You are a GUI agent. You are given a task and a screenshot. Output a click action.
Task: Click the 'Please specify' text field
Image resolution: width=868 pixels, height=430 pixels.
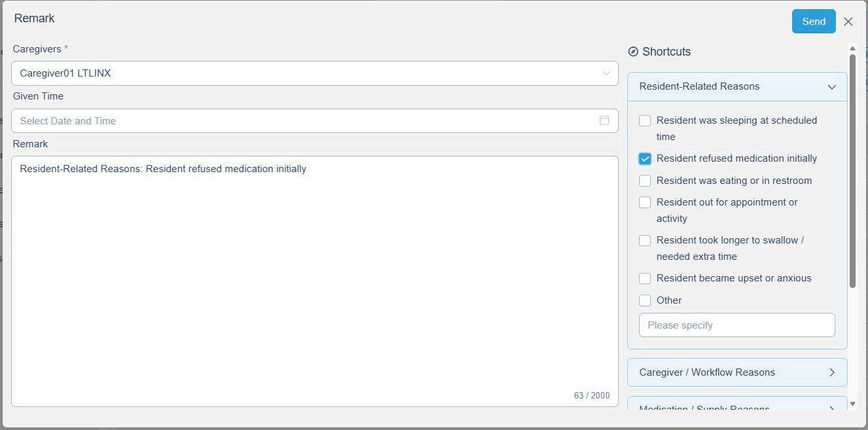(737, 325)
